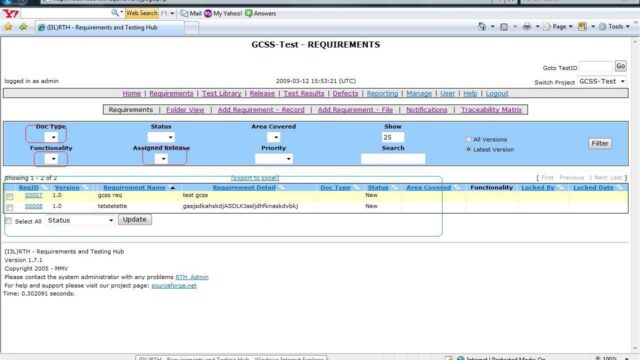The height and width of the screenshot is (360, 640).
Task: Expand the Area Covered filter dropdown
Action: pyautogui.click(x=273, y=137)
